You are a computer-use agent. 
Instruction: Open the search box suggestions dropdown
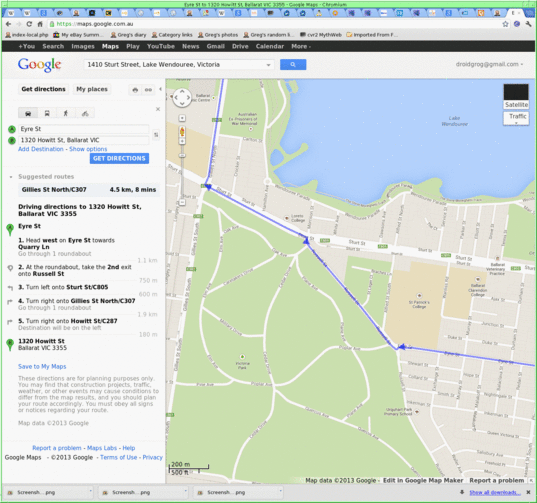[268, 65]
